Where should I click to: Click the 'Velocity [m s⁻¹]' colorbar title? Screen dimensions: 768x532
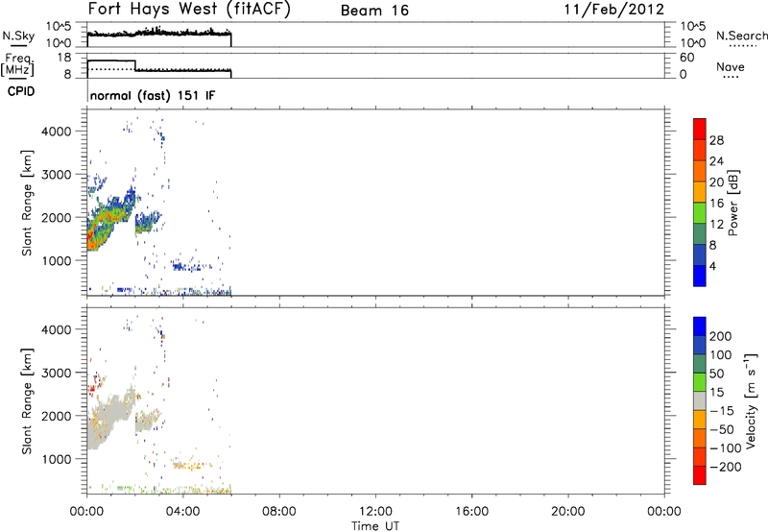pyautogui.click(x=751, y=400)
